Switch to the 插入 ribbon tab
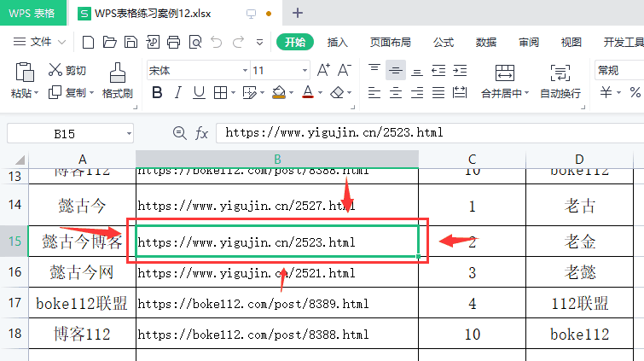Viewport: 644px width, 361px height. tap(337, 42)
